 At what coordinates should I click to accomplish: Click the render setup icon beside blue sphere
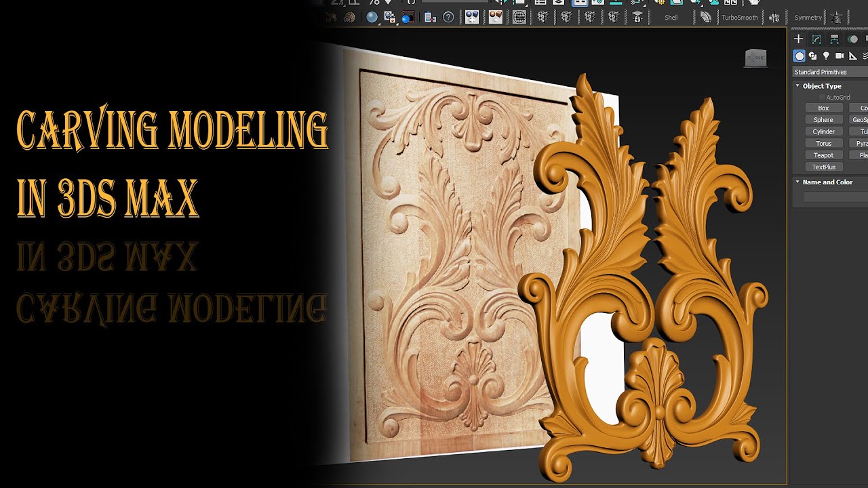click(x=390, y=18)
